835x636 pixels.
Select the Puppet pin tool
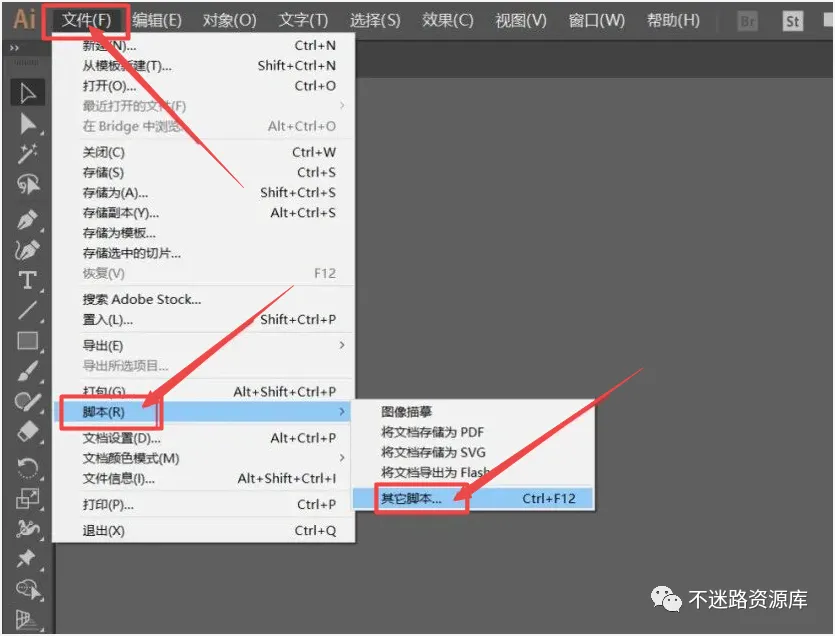(x=27, y=559)
